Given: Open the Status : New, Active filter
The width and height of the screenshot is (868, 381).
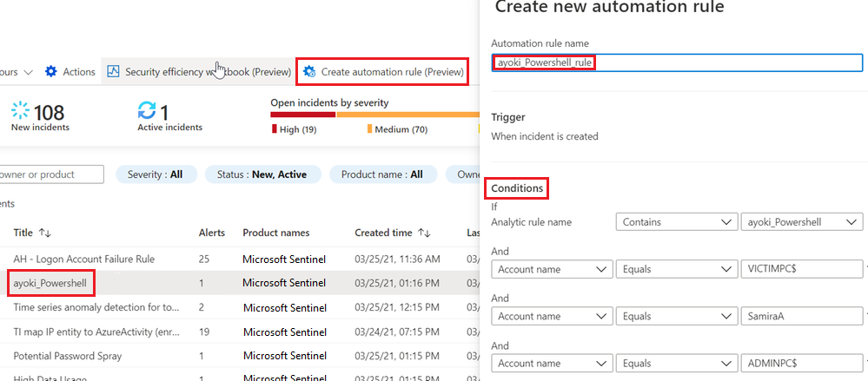Looking at the screenshot, I should (262, 174).
